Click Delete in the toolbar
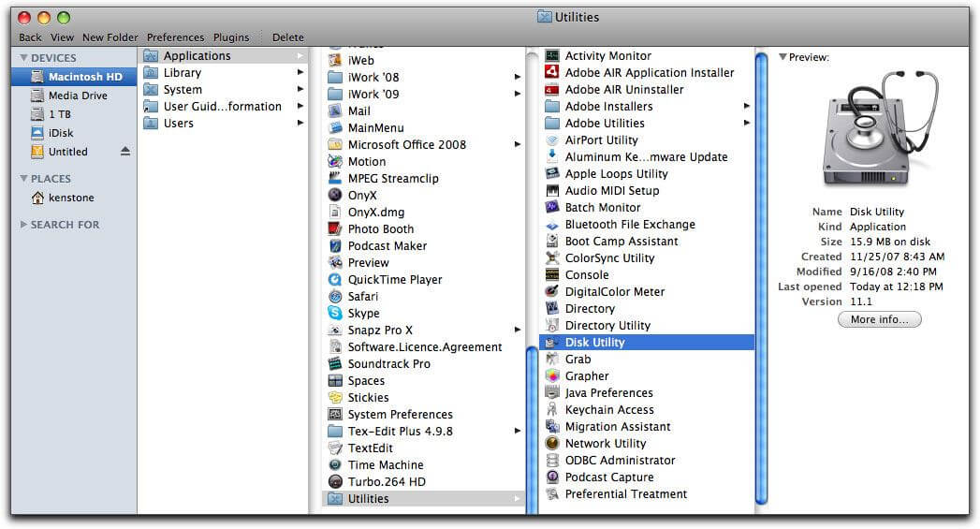The height and width of the screenshot is (529, 980). point(288,37)
